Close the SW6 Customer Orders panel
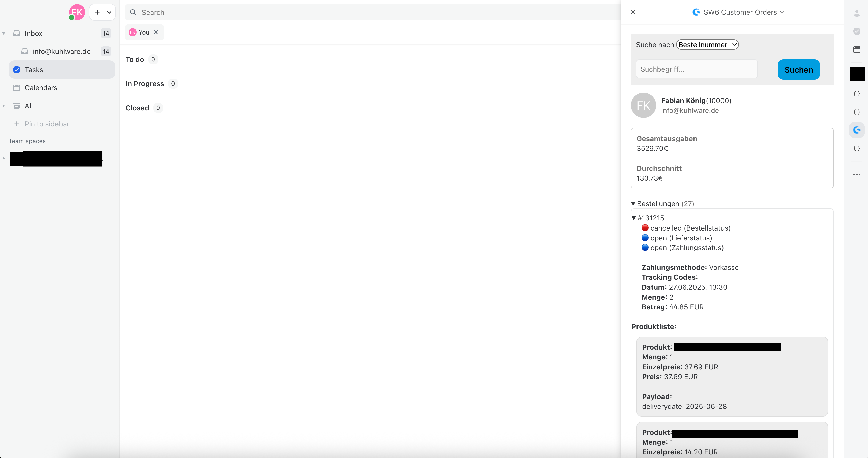The image size is (868, 458). 633,12
